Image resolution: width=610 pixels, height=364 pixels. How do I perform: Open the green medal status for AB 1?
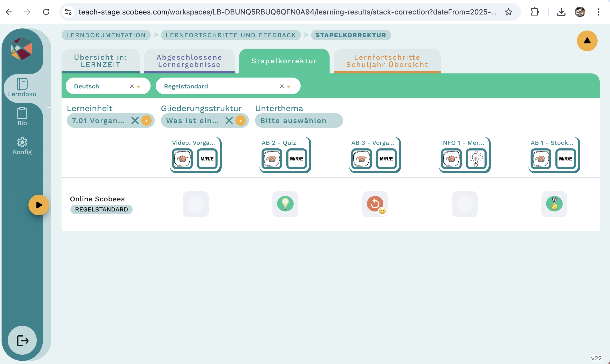click(554, 204)
